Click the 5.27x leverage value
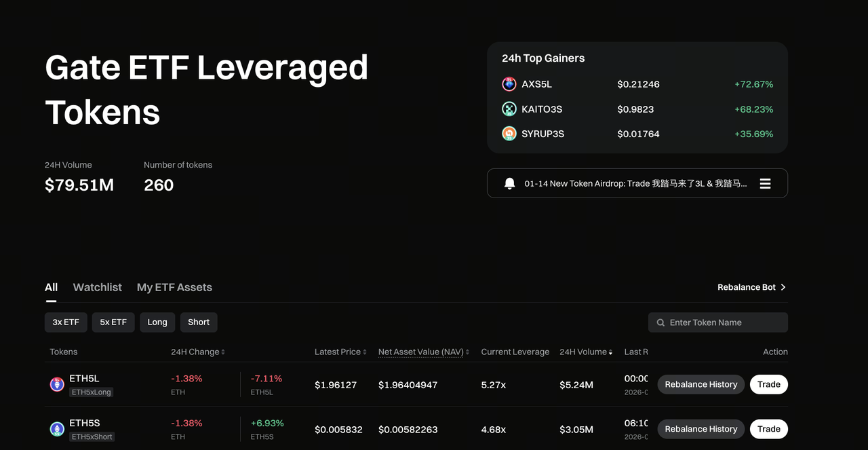Image resolution: width=868 pixels, height=450 pixels. 494,385
